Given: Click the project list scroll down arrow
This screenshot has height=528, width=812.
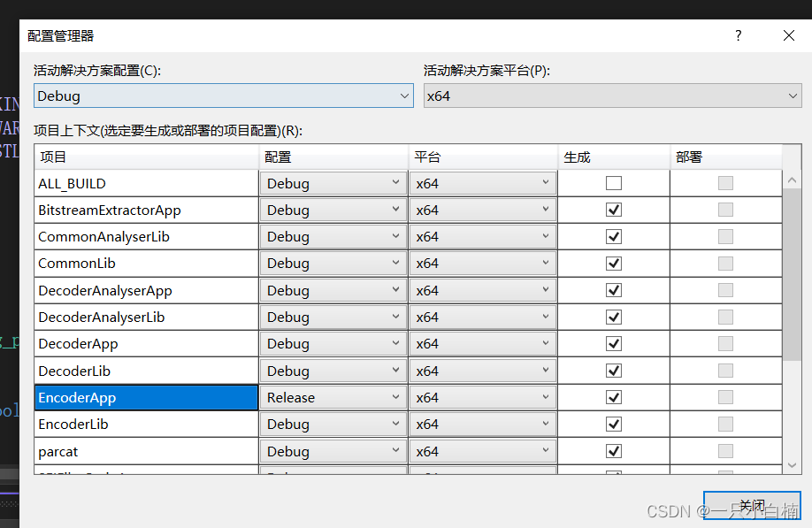Looking at the screenshot, I should [792, 465].
